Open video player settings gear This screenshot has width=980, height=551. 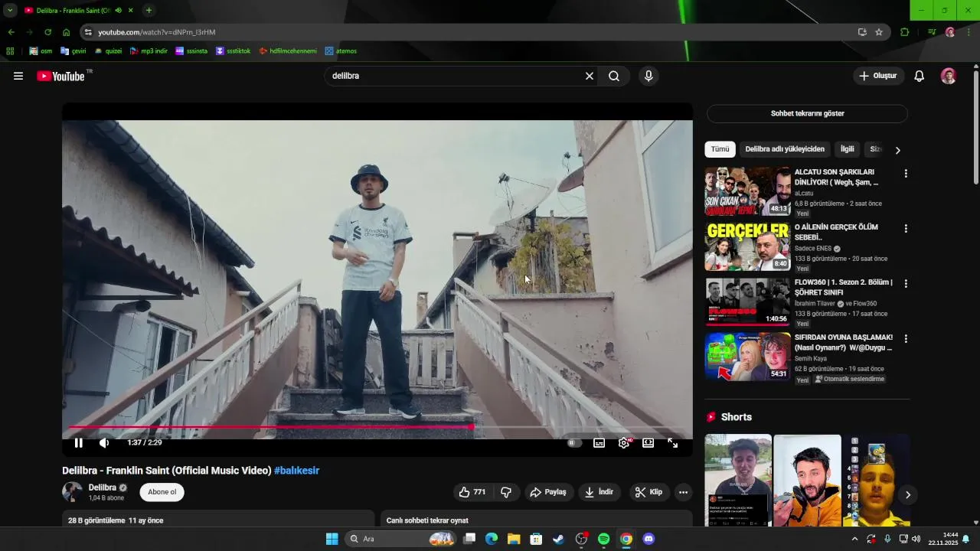coord(624,443)
